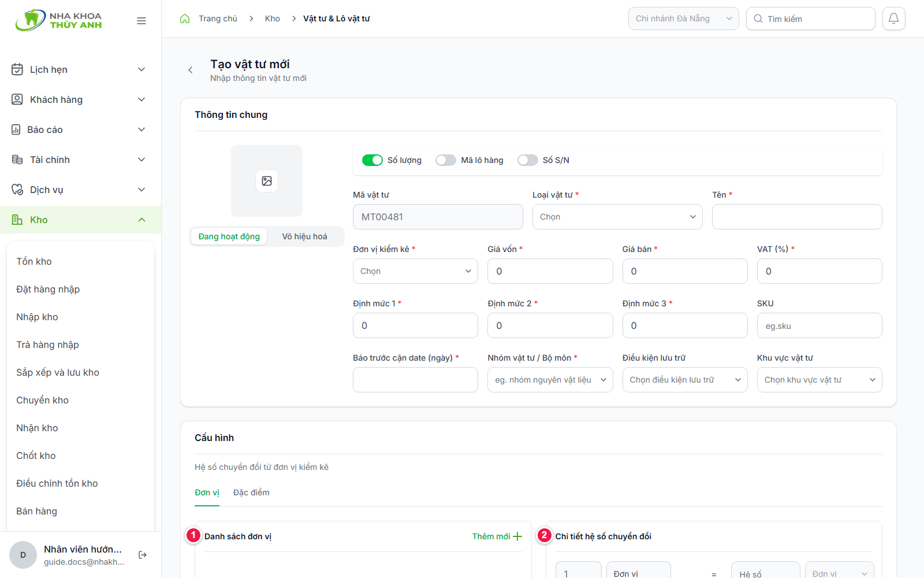The height and width of the screenshot is (578, 924).
Task: Collapse the Kho menu chevron
Action: pyautogui.click(x=141, y=220)
